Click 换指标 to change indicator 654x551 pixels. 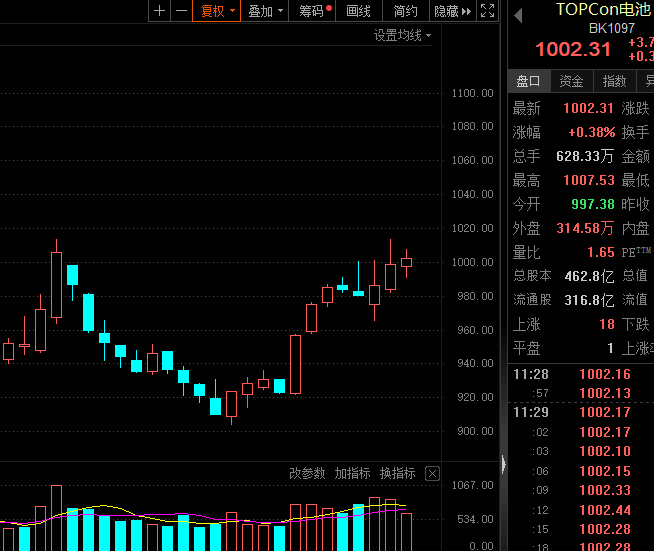[x=397, y=473]
